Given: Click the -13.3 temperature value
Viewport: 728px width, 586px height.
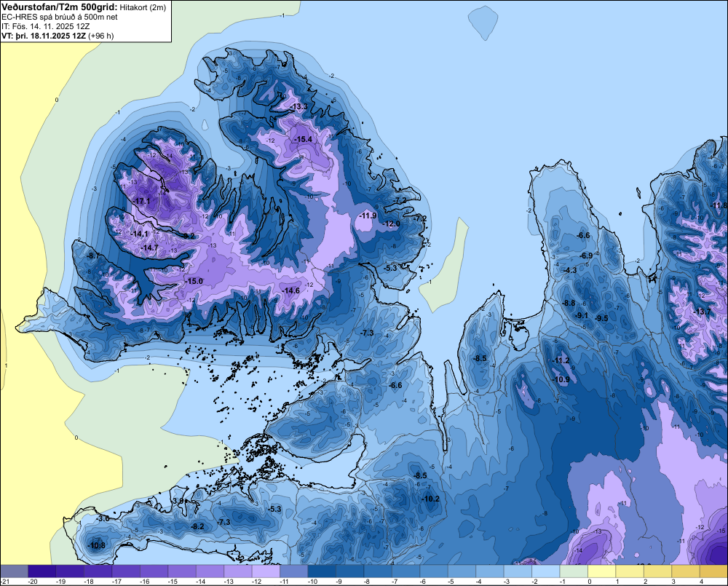Looking at the screenshot, I should click(x=299, y=107).
